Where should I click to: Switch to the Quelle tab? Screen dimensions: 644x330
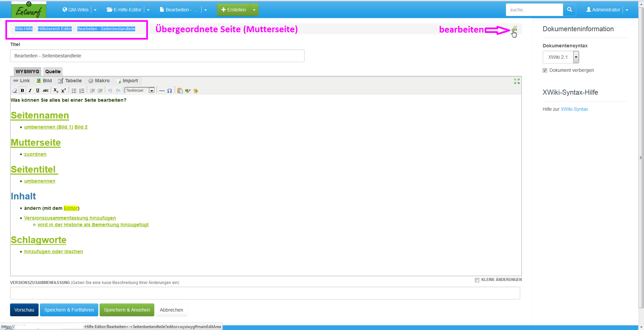[53, 72]
